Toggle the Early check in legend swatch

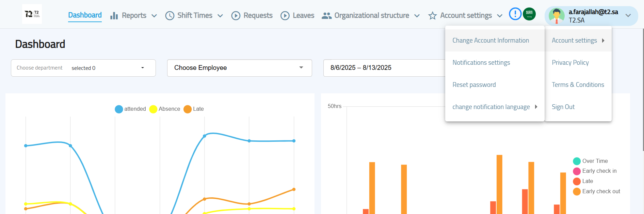pyautogui.click(x=577, y=171)
